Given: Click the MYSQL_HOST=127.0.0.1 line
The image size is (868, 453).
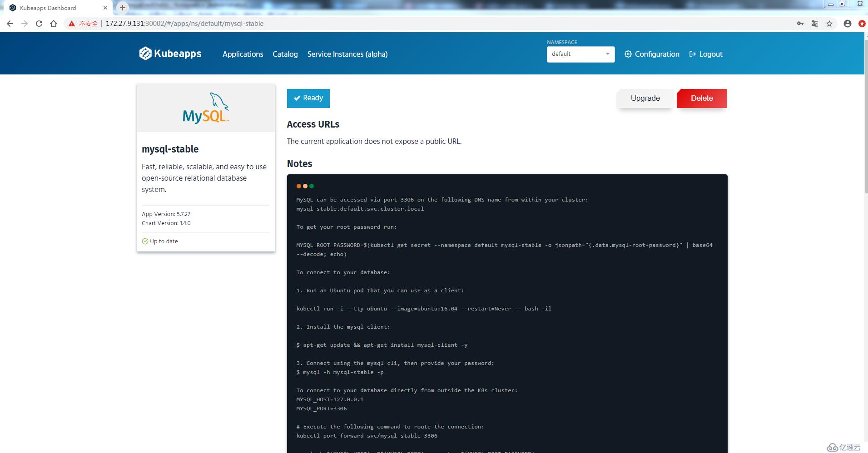Looking at the screenshot, I should pyautogui.click(x=330, y=399).
